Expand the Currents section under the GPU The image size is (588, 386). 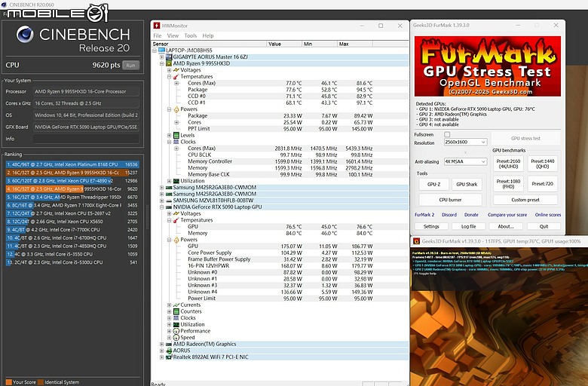[169, 305]
